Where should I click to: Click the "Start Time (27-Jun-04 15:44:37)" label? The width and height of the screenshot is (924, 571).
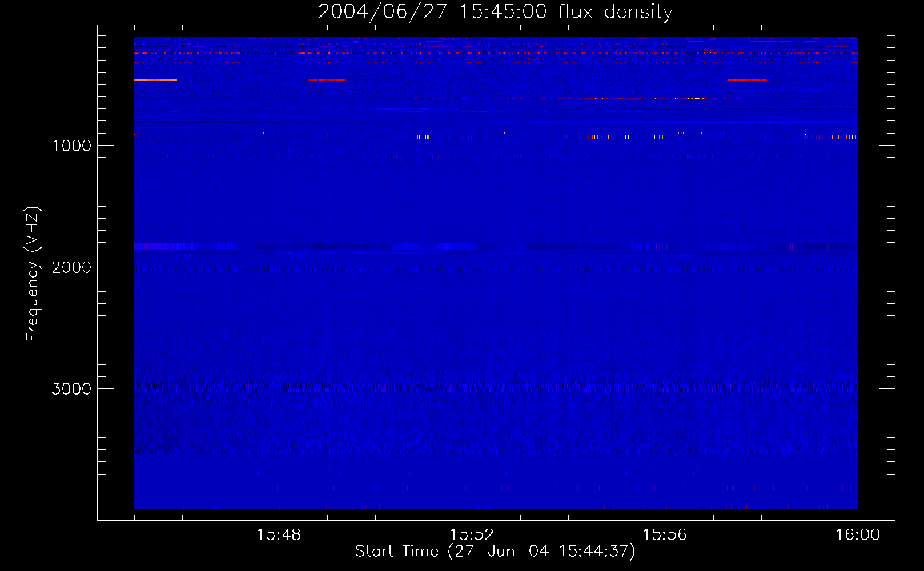(x=495, y=552)
